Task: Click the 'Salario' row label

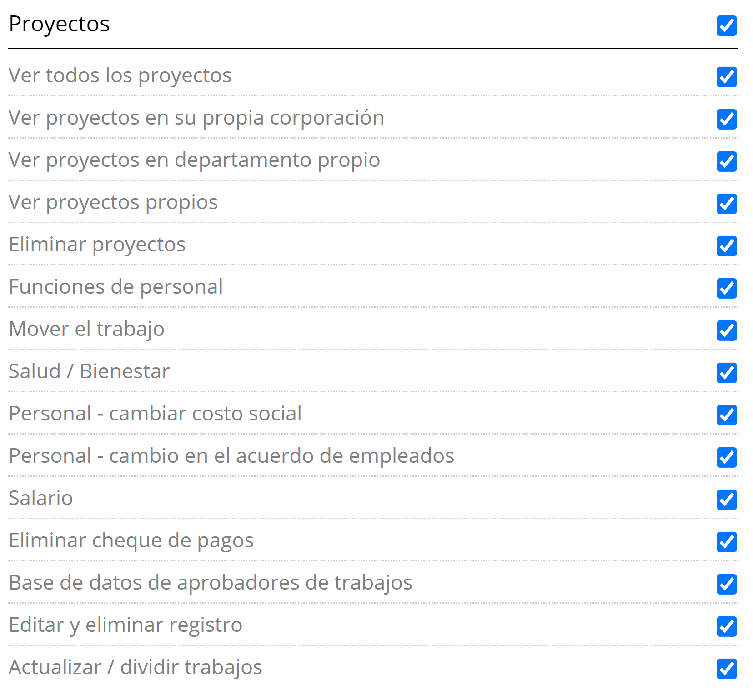Action: pyautogui.click(x=41, y=498)
